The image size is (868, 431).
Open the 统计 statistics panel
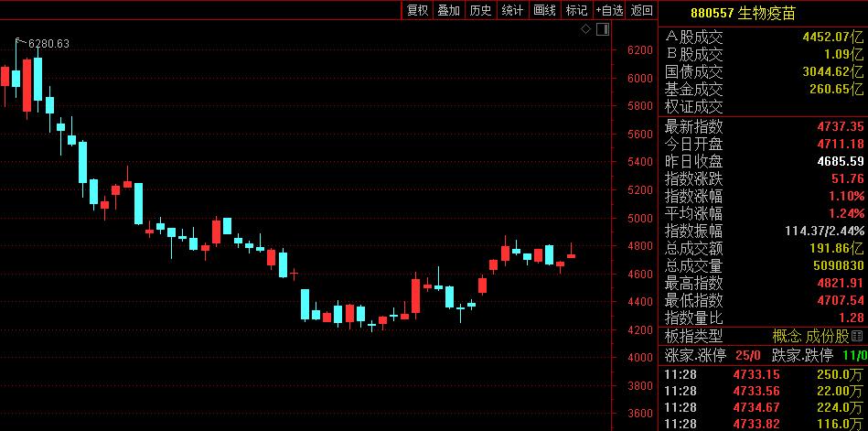pos(512,10)
